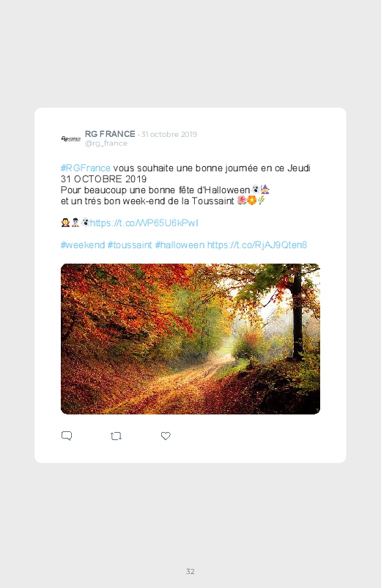Like the tweet with heart icon
381x588 pixels.
[x=166, y=436]
